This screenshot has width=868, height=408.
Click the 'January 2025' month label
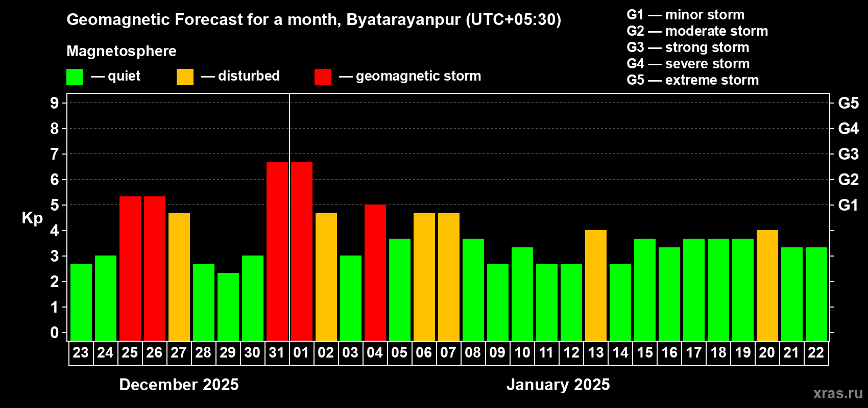pyautogui.click(x=558, y=385)
